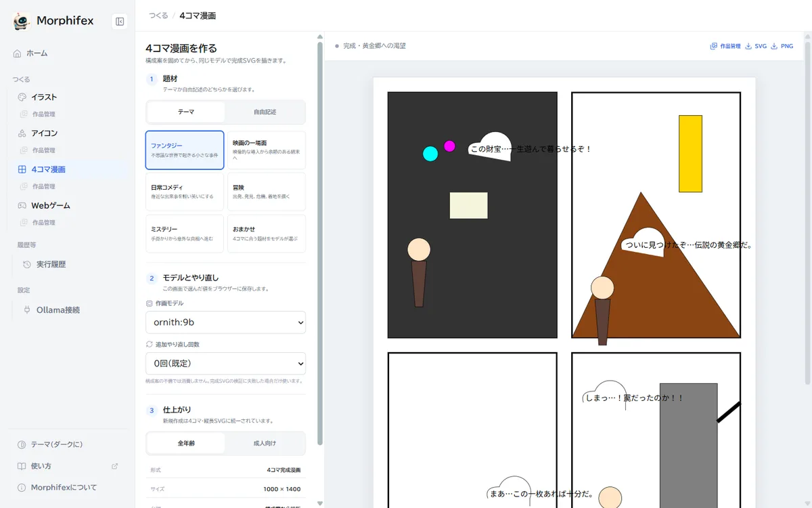Click the speech text この財宝…一生遊んで暮らせるぞ！
Image resolution: width=812 pixels, height=508 pixels.
pyautogui.click(x=531, y=149)
